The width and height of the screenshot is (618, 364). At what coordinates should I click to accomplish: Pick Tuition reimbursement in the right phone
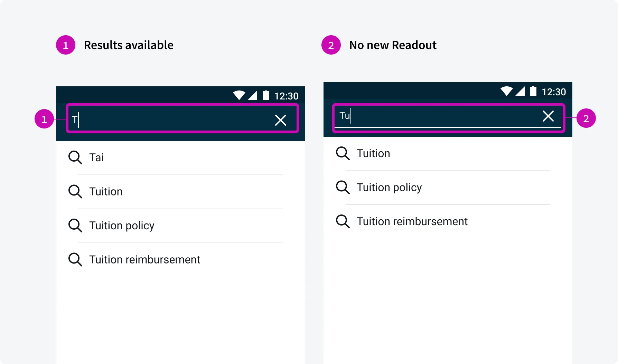(412, 221)
